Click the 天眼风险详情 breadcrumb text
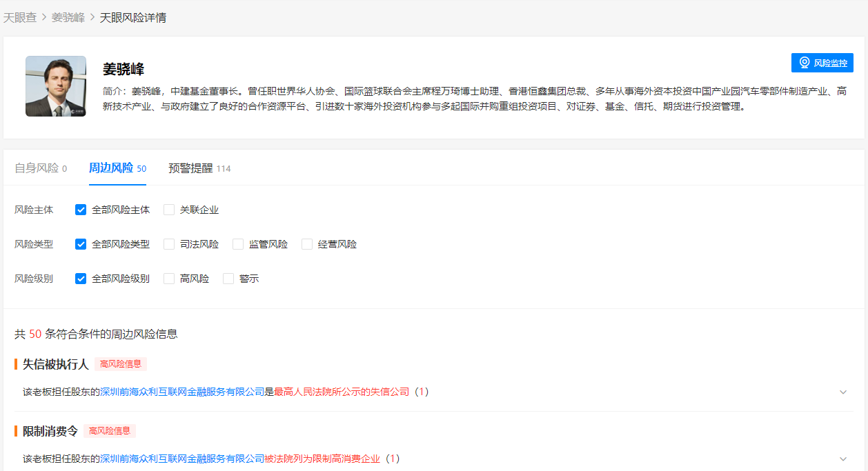Viewport: 868px width, 471px height. (x=133, y=17)
